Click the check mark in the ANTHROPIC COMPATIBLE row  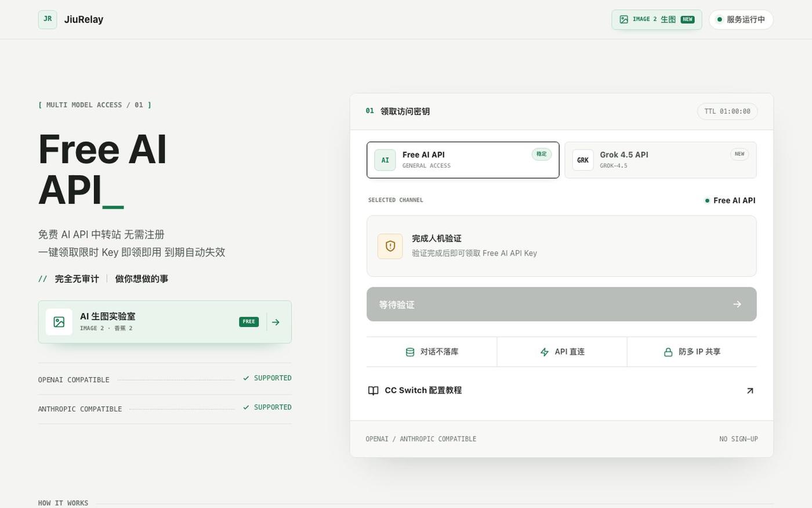click(x=246, y=407)
